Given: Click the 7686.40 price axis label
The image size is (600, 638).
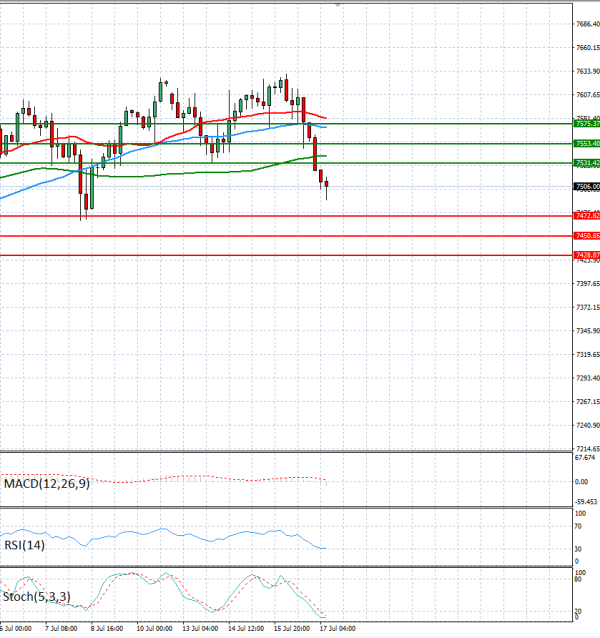Looking at the screenshot, I should point(588,24).
